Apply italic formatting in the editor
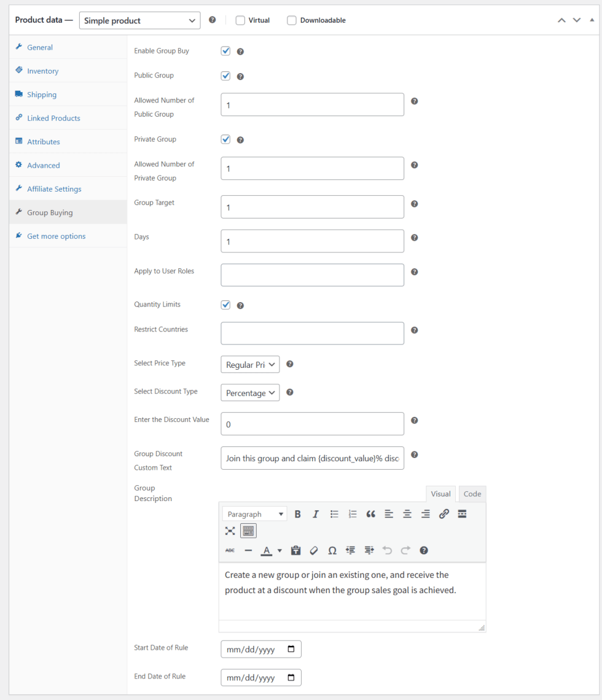 coord(316,514)
